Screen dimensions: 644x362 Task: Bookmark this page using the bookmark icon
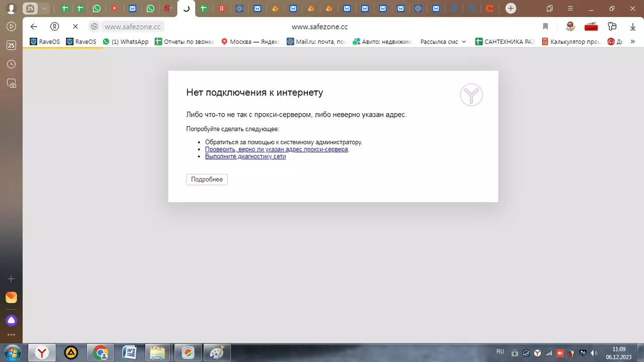click(x=545, y=27)
